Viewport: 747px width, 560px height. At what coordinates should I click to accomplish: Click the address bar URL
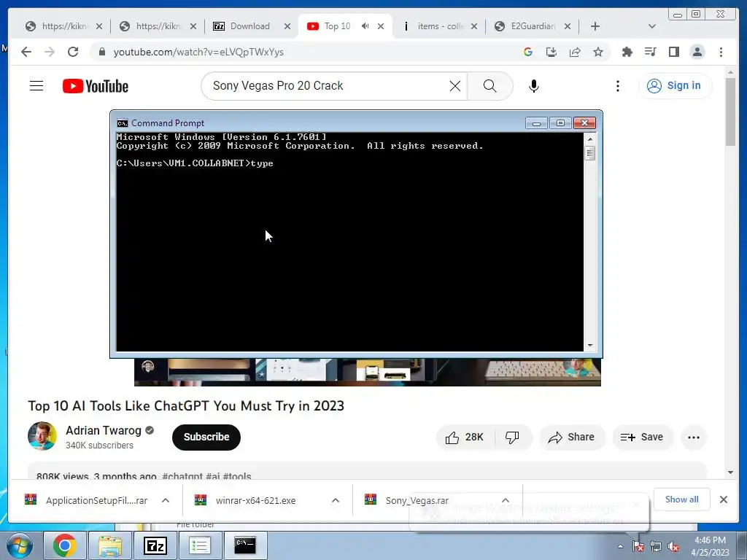(x=198, y=52)
